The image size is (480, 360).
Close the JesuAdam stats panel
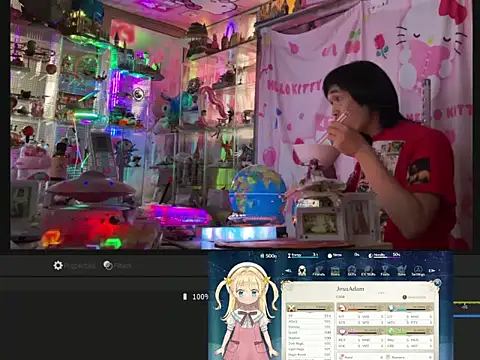[437, 283]
